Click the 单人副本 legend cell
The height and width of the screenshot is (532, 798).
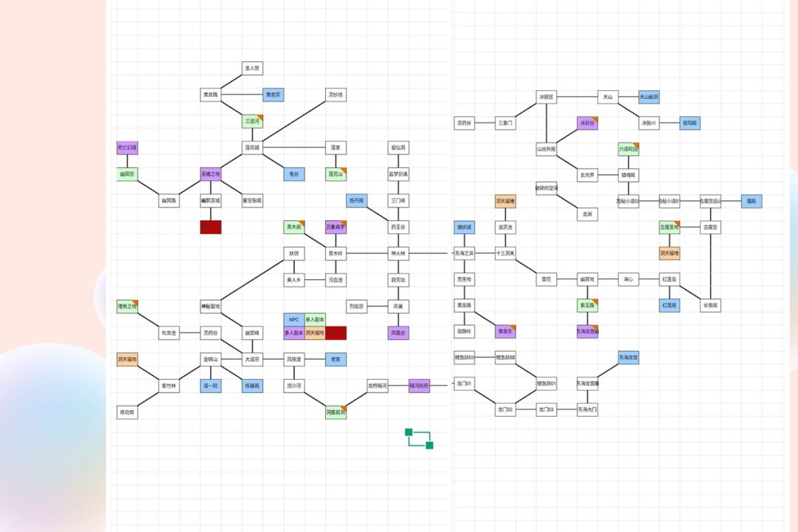(x=315, y=320)
